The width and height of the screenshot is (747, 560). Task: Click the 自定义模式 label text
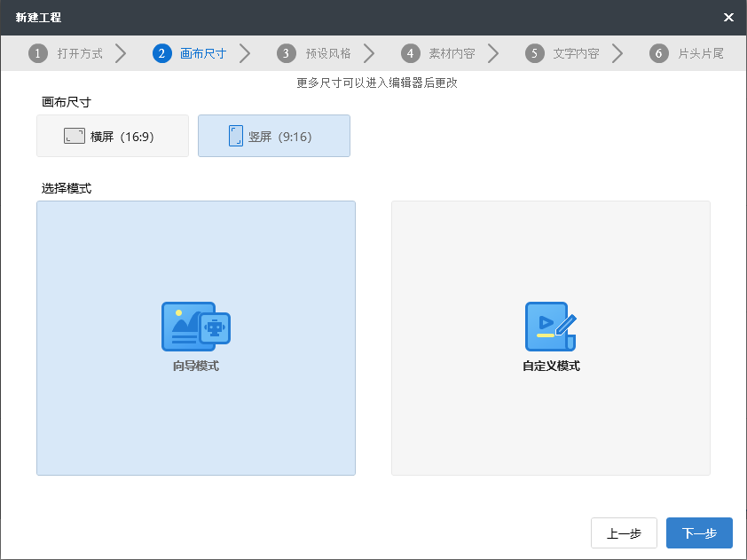click(x=551, y=366)
